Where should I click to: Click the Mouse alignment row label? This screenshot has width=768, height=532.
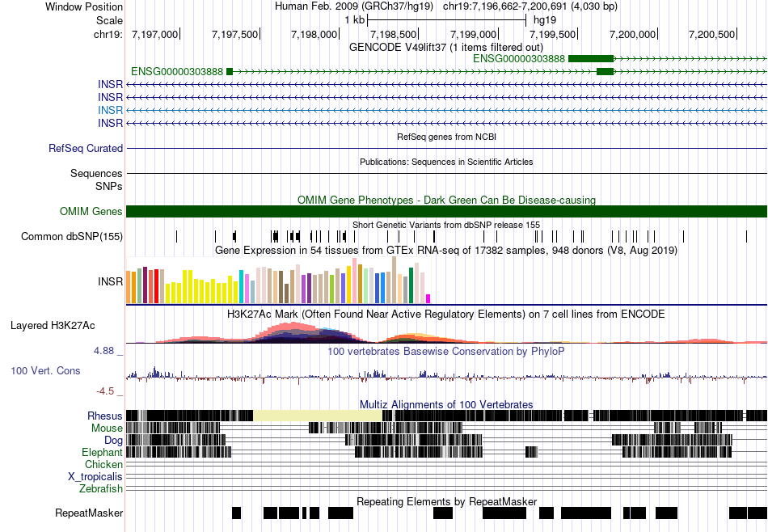click(107, 429)
